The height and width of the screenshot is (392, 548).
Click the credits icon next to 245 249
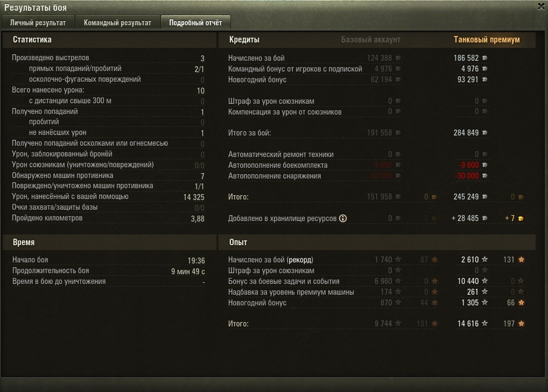coord(484,196)
